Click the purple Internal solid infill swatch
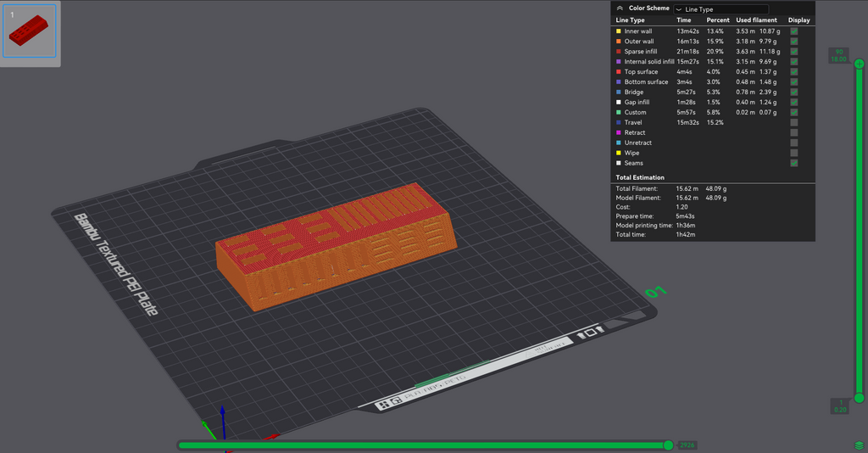Image resolution: width=868 pixels, height=453 pixels. pyautogui.click(x=618, y=61)
